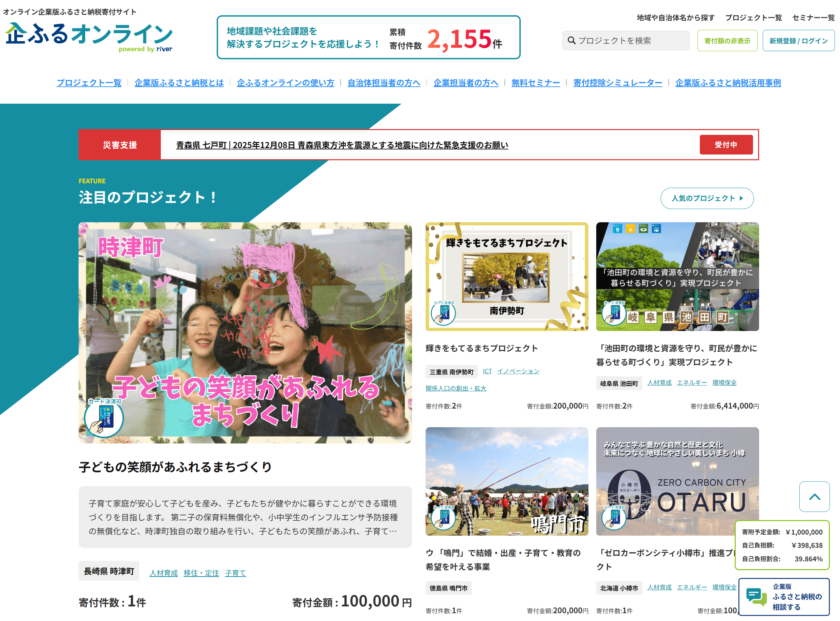Click the search magnifier icon
The image size is (840, 621).
point(571,41)
